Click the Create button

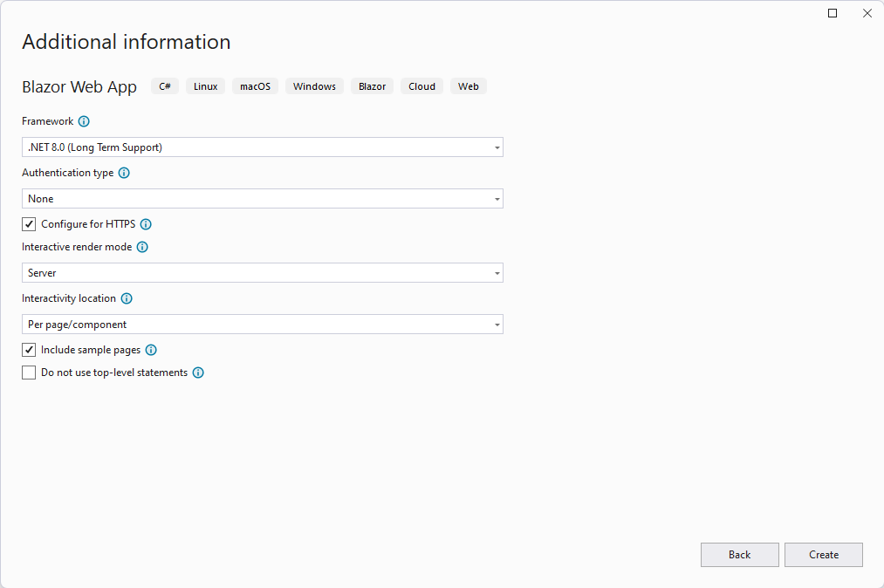tap(824, 555)
